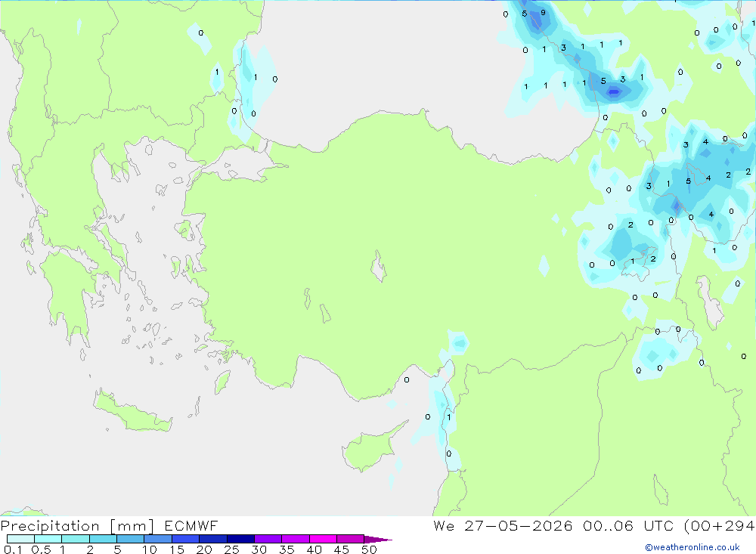Click the '15' legend scale label
Screen dimensions: 756x554
pos(177,549)
